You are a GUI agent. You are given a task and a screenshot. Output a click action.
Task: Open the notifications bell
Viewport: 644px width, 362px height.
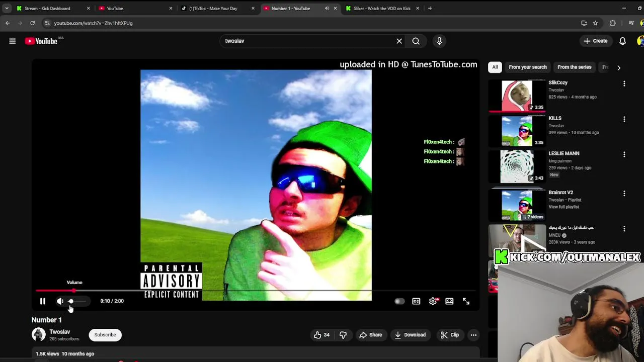pyautogui.click(x=622, y=41)
